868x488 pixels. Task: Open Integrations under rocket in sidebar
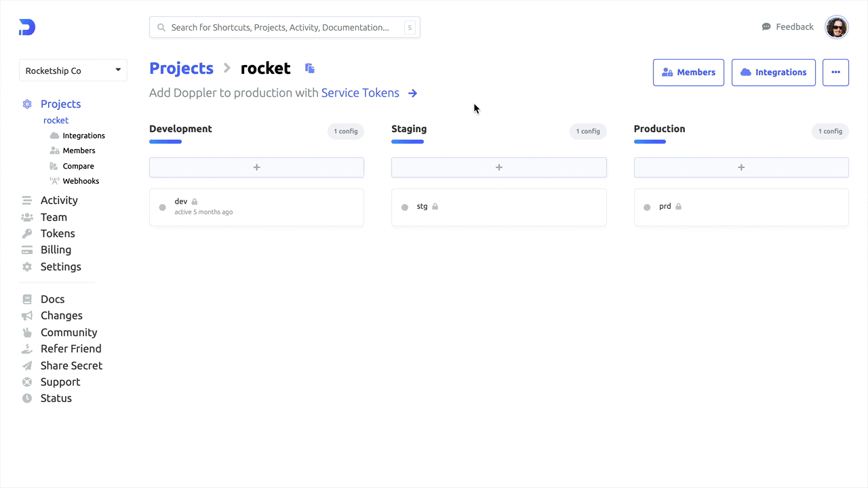[83, 136]
